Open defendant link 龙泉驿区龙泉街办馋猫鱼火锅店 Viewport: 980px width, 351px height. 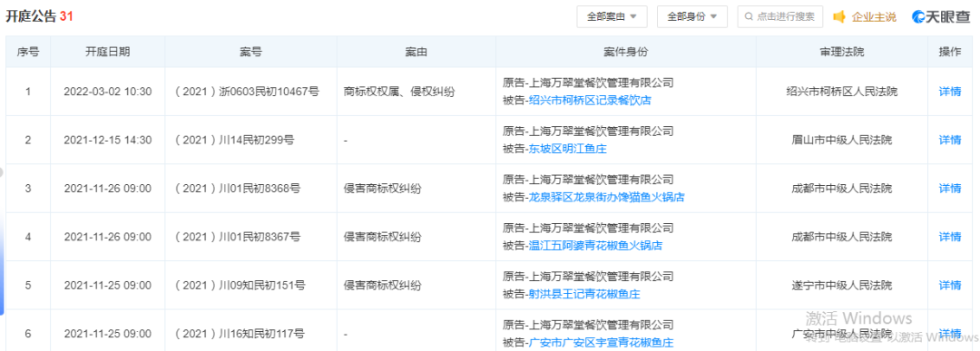606,198
